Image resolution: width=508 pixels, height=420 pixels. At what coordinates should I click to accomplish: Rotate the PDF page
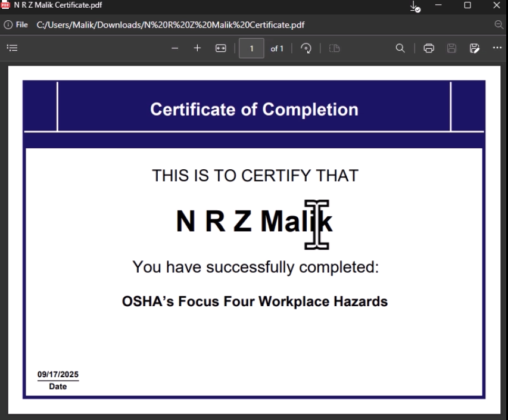pyautogui.click(x=306, y=48)
